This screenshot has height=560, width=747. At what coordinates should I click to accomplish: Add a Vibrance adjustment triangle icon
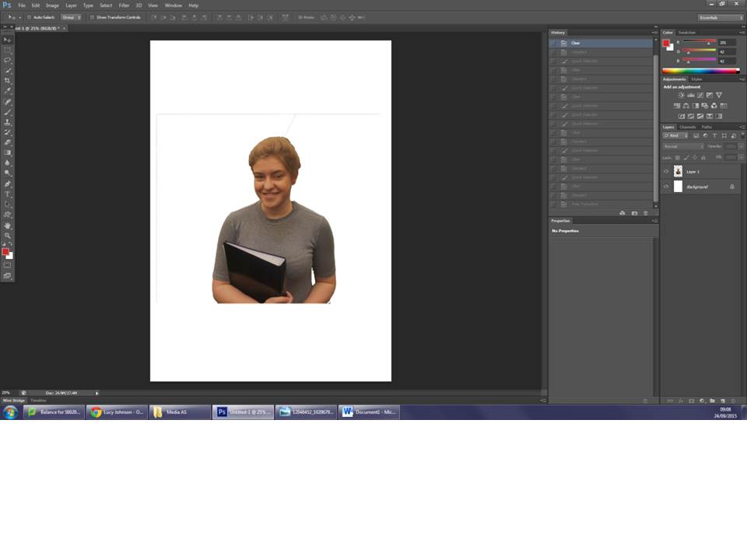click(719, 95)
